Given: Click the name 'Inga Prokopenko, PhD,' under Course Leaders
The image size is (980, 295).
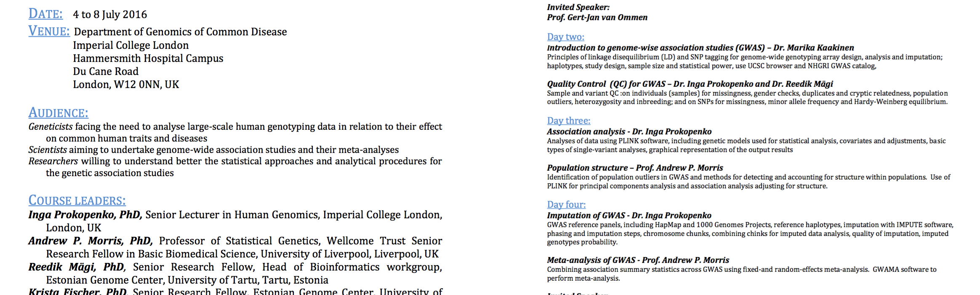Looking at the screenshot, I should pos(85,215).
